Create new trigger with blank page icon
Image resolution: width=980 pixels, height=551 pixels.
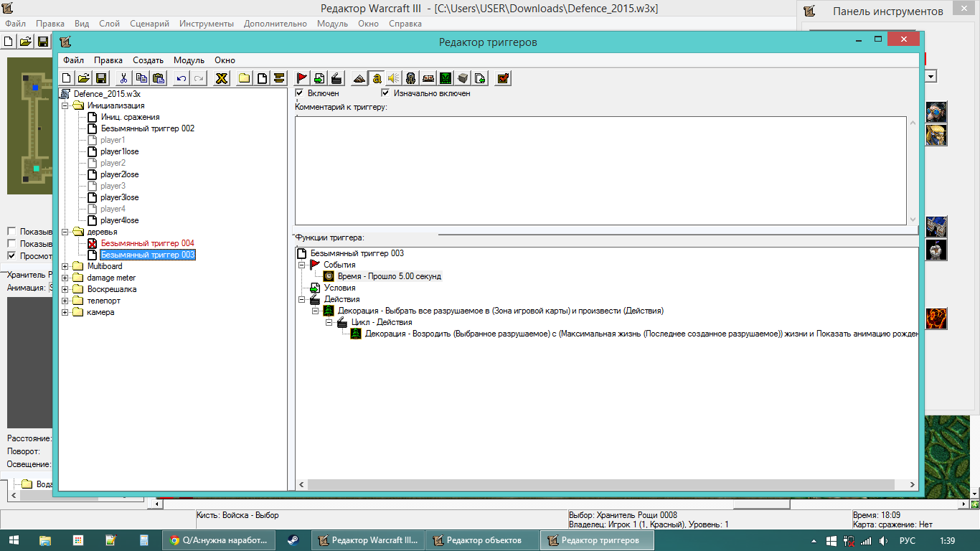262,78
